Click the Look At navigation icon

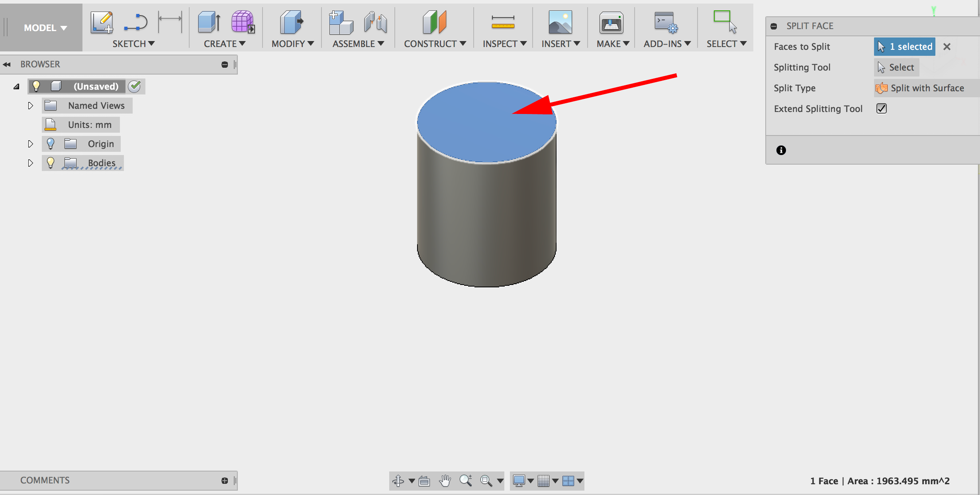point(424,481)
